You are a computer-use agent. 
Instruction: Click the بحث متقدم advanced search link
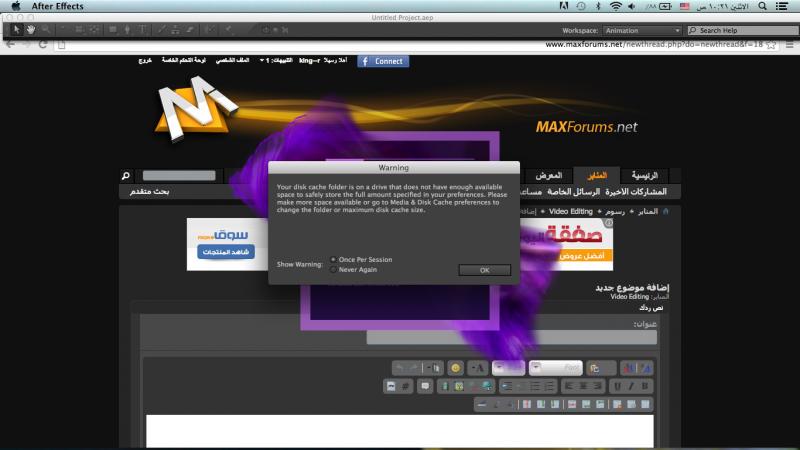[x=149, y=191]
